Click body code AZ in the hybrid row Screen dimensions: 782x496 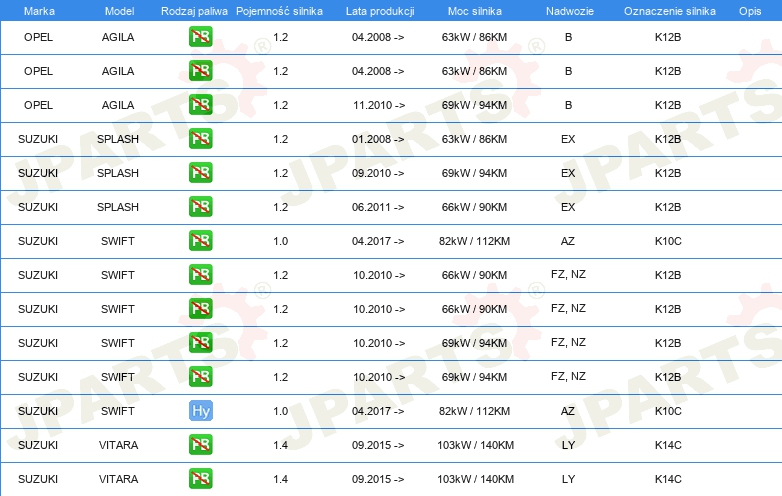pos(568,411)
